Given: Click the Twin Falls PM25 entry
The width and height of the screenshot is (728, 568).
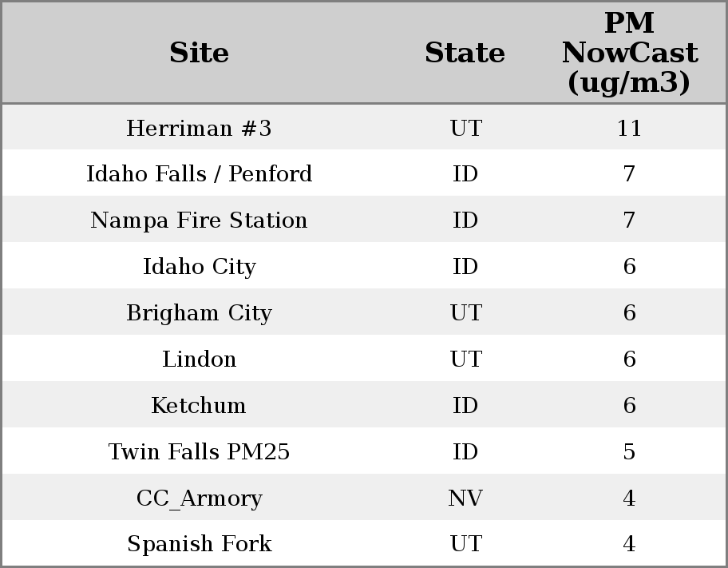Looking at the screenshot, I should (199, 452).
